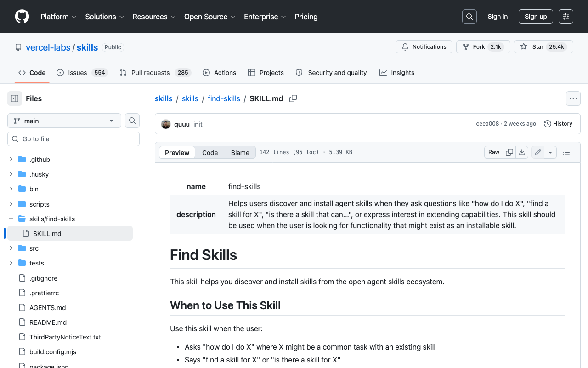This screenshot has height=368, width=588.
Task: Open ThirdPartyNoticeText.txt in file tree
Action: [65, 337]
